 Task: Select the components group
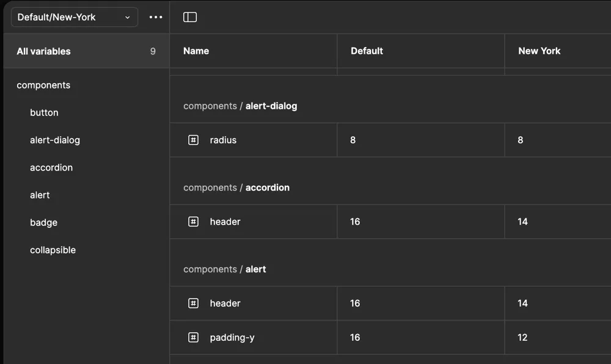tap(43, 85)
